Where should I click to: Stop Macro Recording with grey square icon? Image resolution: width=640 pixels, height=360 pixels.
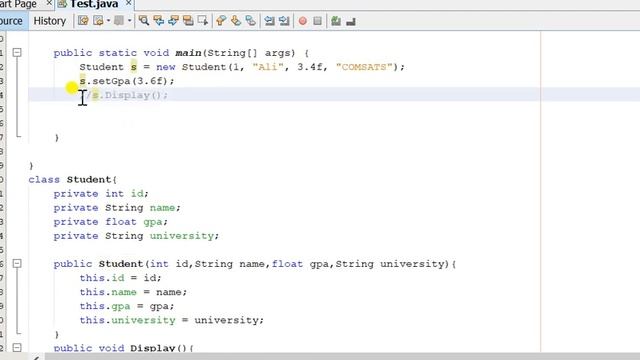(x=318, y=21)
